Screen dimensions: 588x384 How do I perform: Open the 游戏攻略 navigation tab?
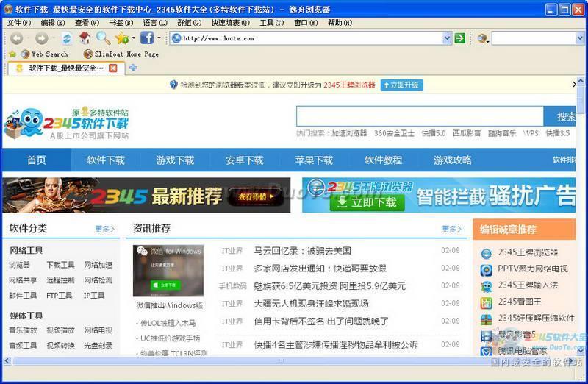pyautogui.click(x=453, y=160)
